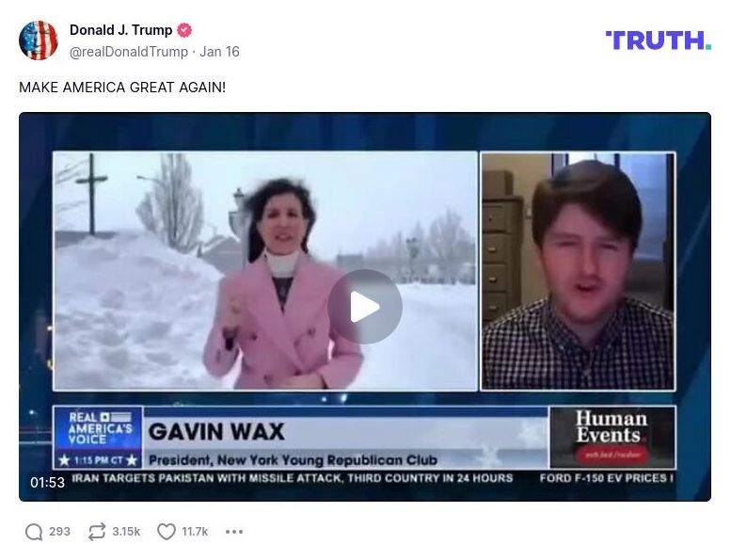Click the @realDonaldTrump handle

(129, 52)
